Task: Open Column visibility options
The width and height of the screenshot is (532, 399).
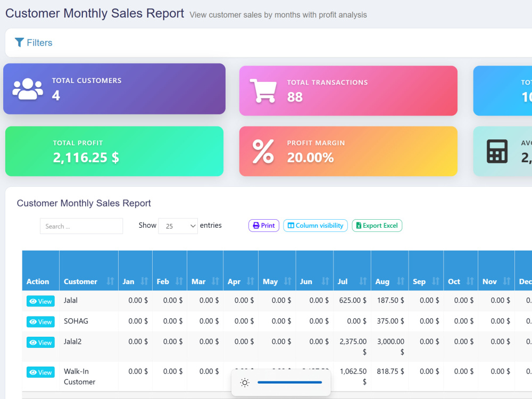Action: point(315,226)
